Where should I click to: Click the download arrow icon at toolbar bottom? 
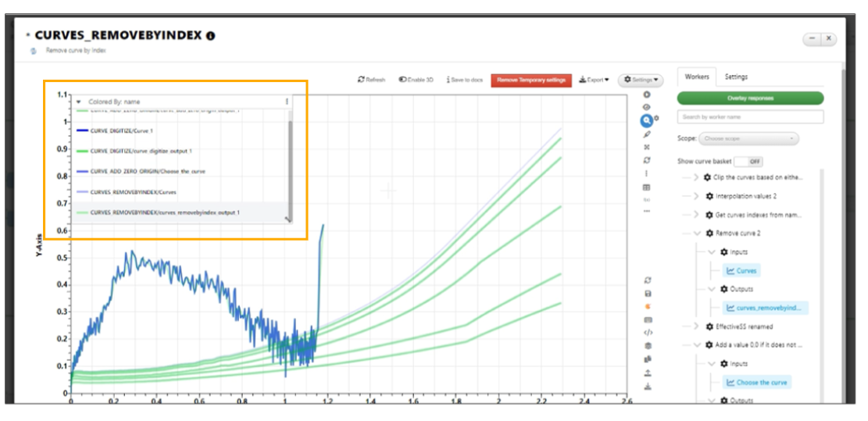(x=648, y=387)
